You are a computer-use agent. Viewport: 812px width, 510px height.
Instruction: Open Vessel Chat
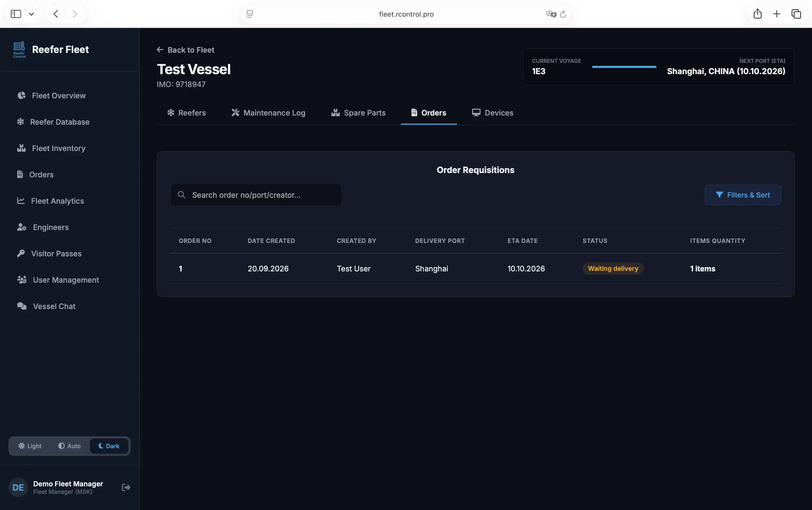(x=46, y=306)
